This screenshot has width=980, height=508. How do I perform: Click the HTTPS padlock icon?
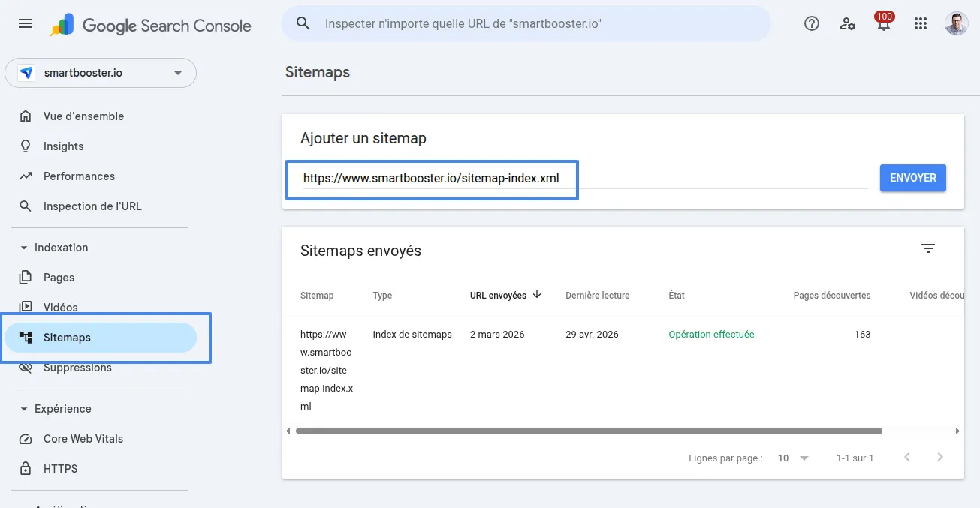point(26,469)
